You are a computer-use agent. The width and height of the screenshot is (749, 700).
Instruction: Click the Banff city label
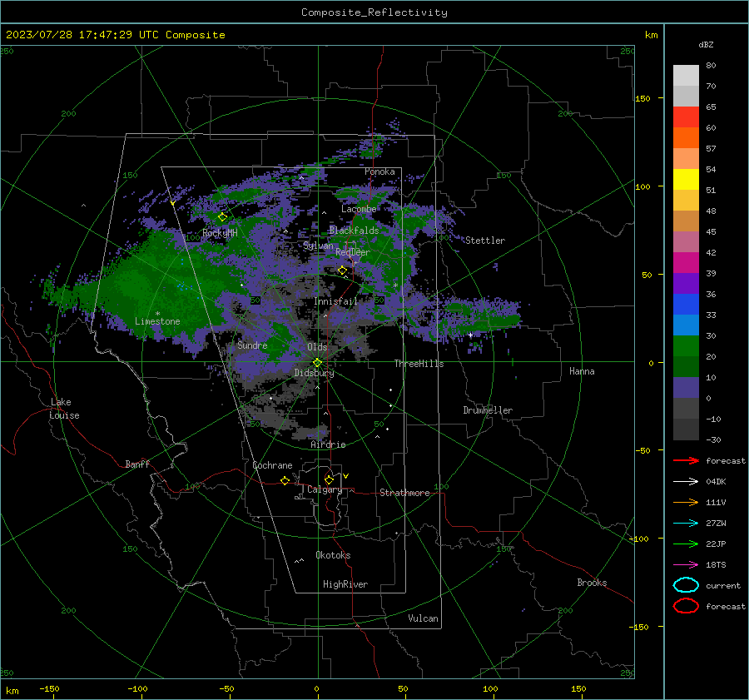(x=137, y=464)
